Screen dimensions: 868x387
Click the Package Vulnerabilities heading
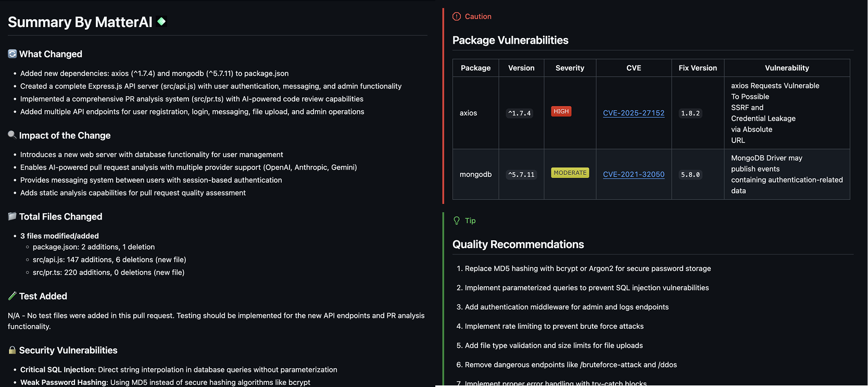pos(510,40)
